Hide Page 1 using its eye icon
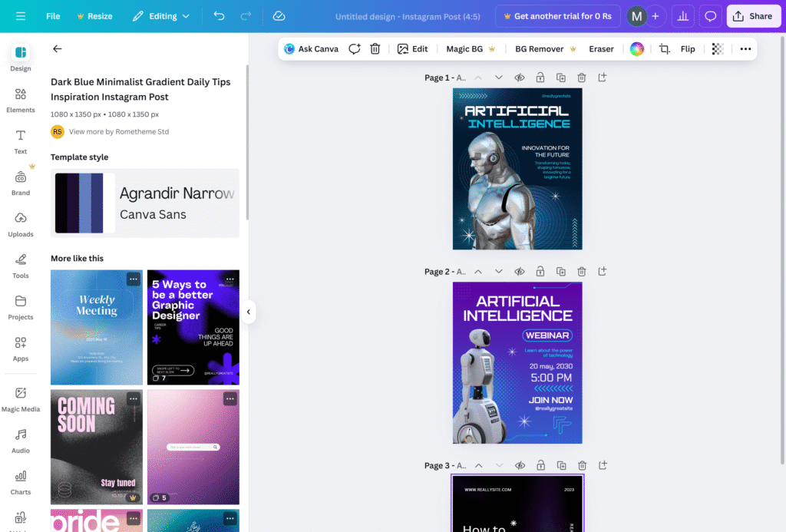 [x=519, y=78]
